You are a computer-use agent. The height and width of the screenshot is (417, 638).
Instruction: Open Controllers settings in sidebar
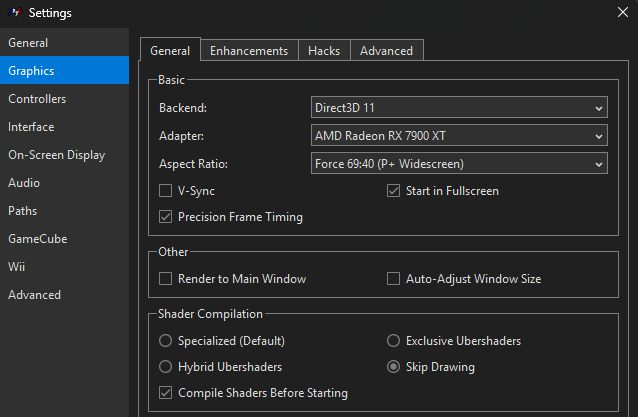point(37,99)
